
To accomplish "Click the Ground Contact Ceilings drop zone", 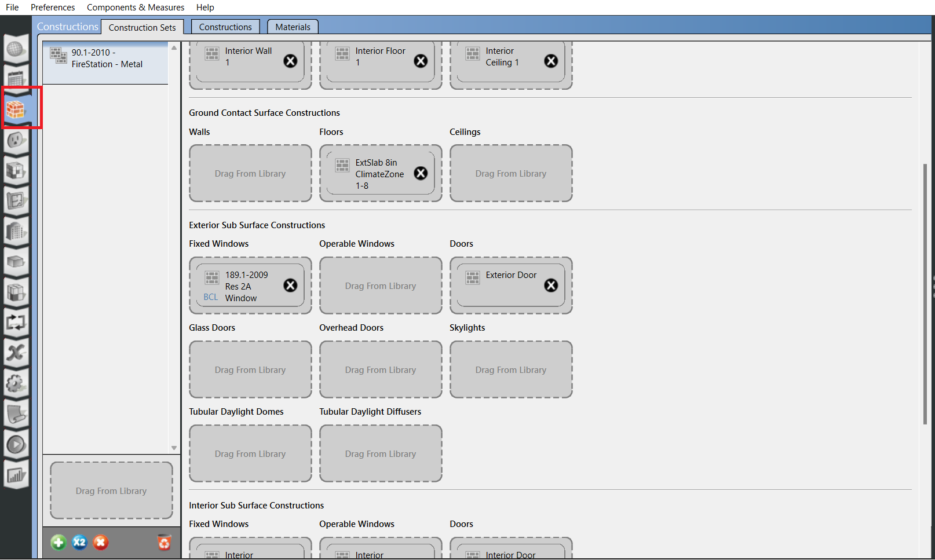I will tap(511, 173).
